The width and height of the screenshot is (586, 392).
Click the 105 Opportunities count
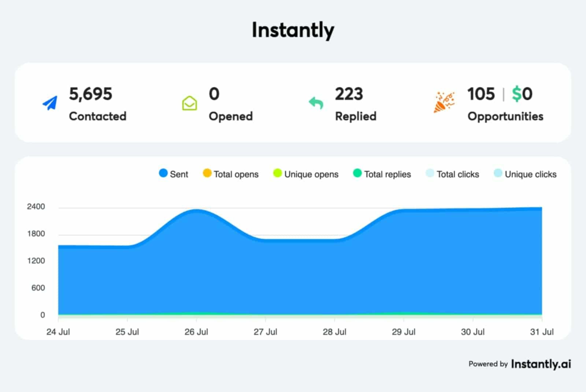pyautogui.click(x=481, y=94)
